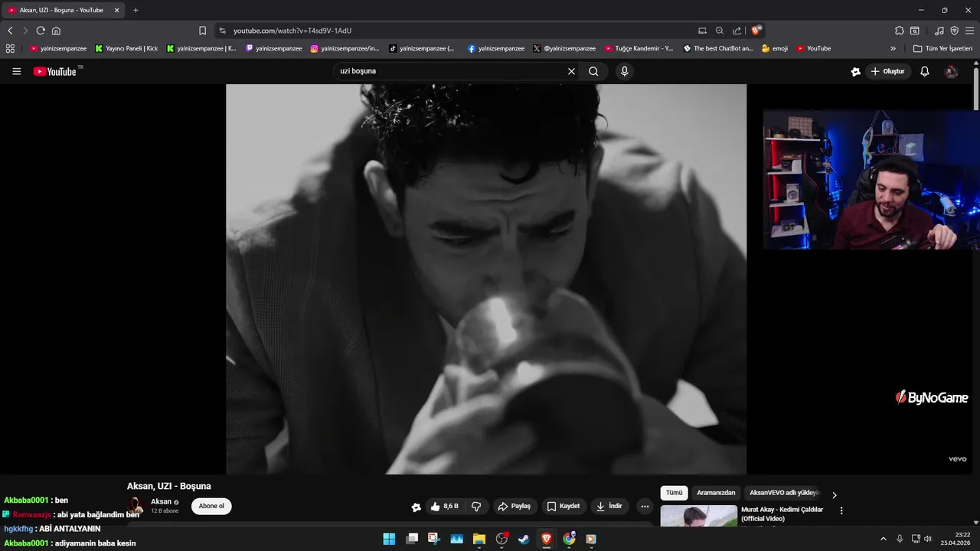Reload the YouTube page
980x551 pixels.
pos(41,31)
